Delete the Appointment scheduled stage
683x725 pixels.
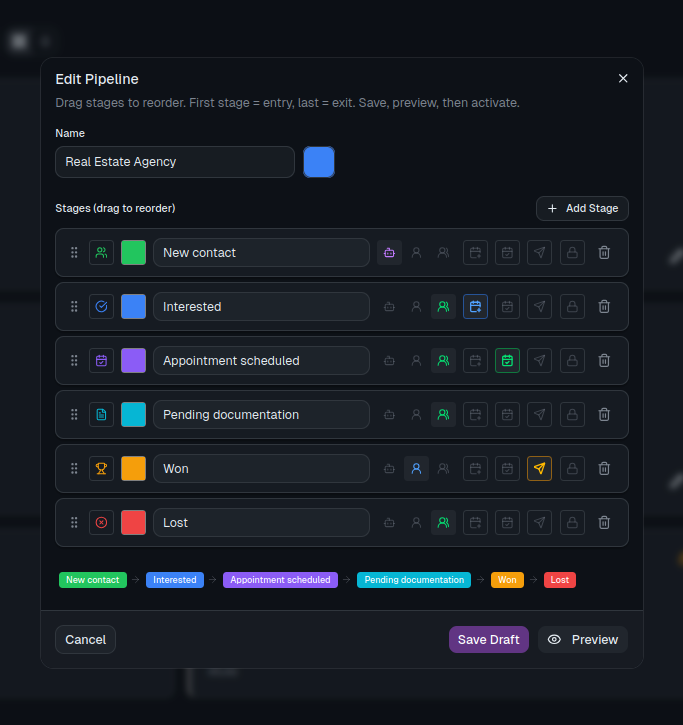[x=604, y=361]
